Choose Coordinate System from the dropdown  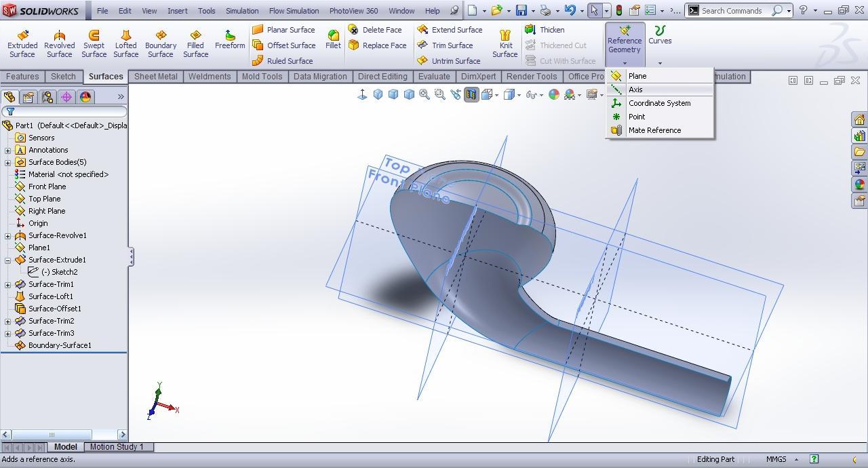pyautogui.click(x=660, y=103)
